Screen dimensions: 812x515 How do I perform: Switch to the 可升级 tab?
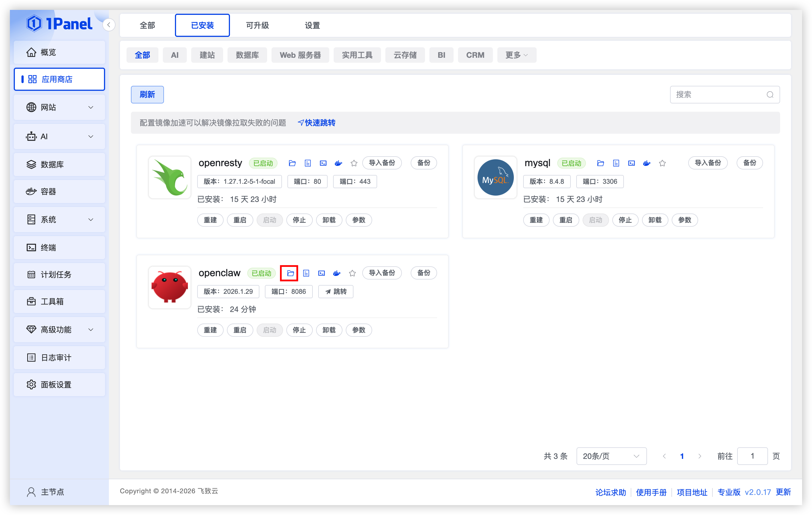[x=257, y=25]
